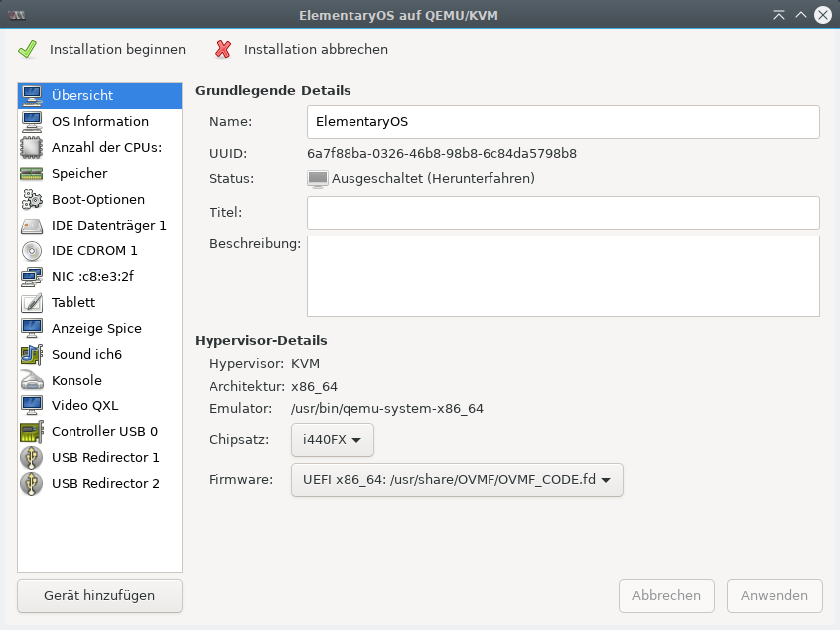Click the hard drive icon for IDE Datenträger 1
The height and width of the screenshot is (630, 840).
(32, 226)
